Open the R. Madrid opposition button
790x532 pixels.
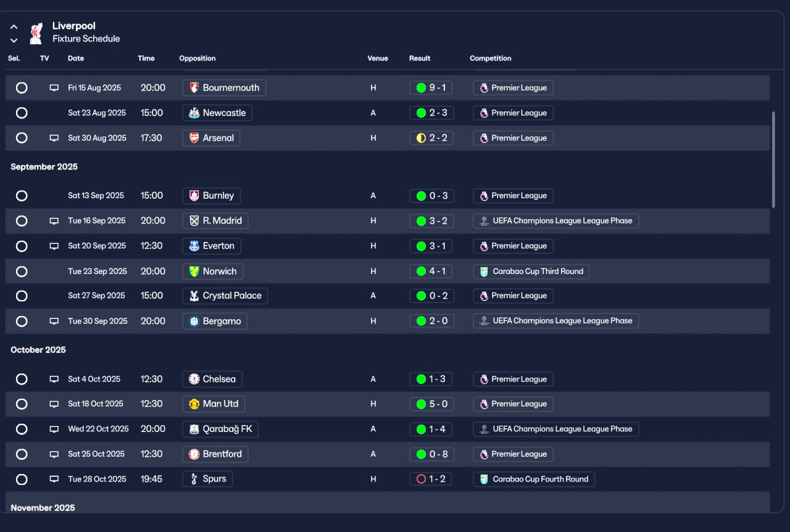215,220
